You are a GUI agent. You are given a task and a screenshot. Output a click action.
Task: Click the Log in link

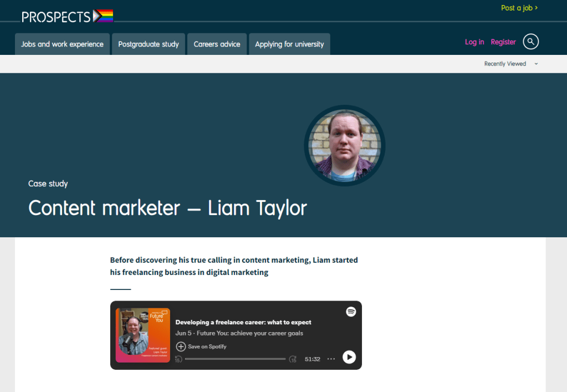click(474, 42)
